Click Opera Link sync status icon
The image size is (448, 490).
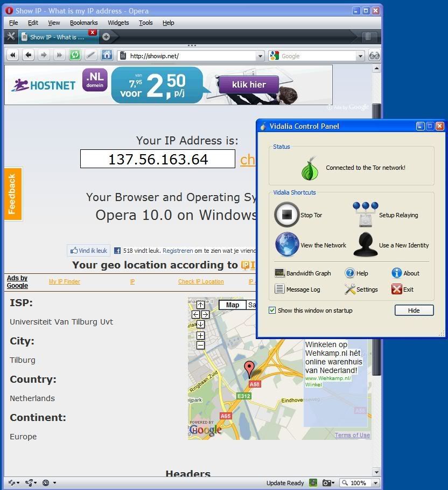(x=13, y=483)
